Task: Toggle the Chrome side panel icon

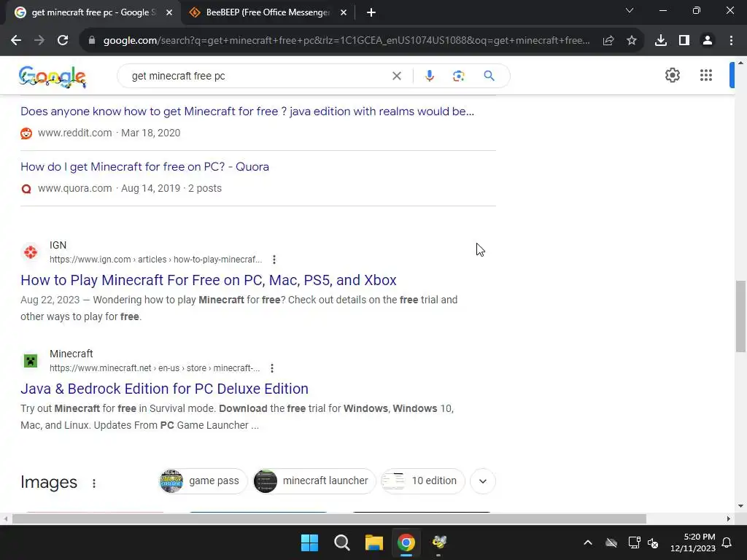Action: coord(684,41)
